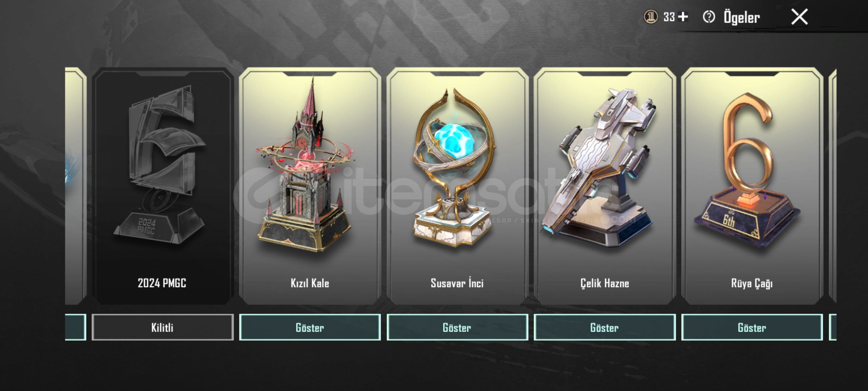
Task: Click Göster under Rüya Çağı
Action: [x=752, y=328]
